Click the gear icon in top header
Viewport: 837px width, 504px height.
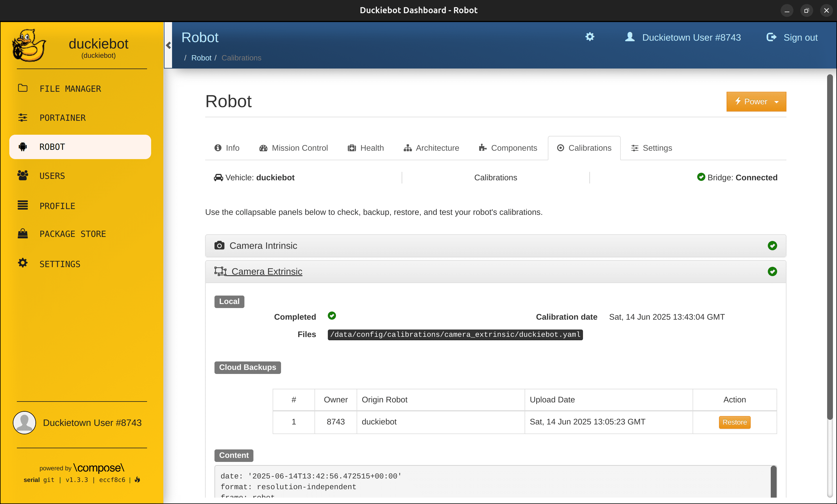(590, 37)
